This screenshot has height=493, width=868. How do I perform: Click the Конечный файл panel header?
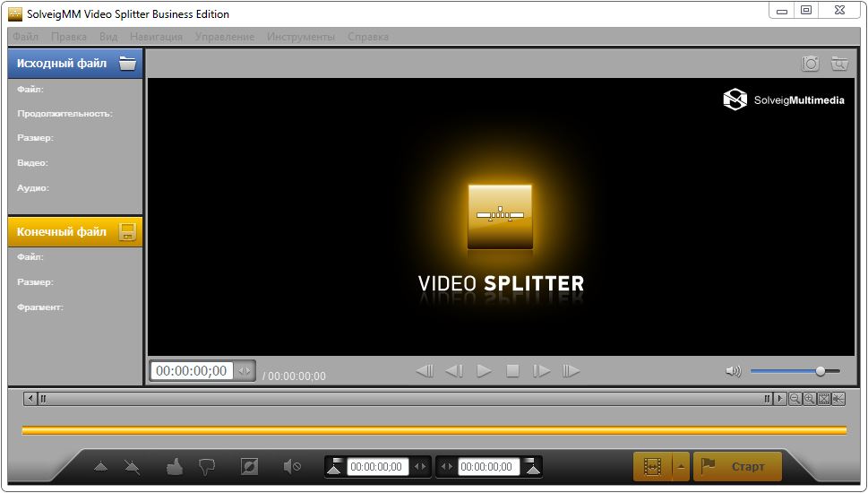[x=75, y=231]
